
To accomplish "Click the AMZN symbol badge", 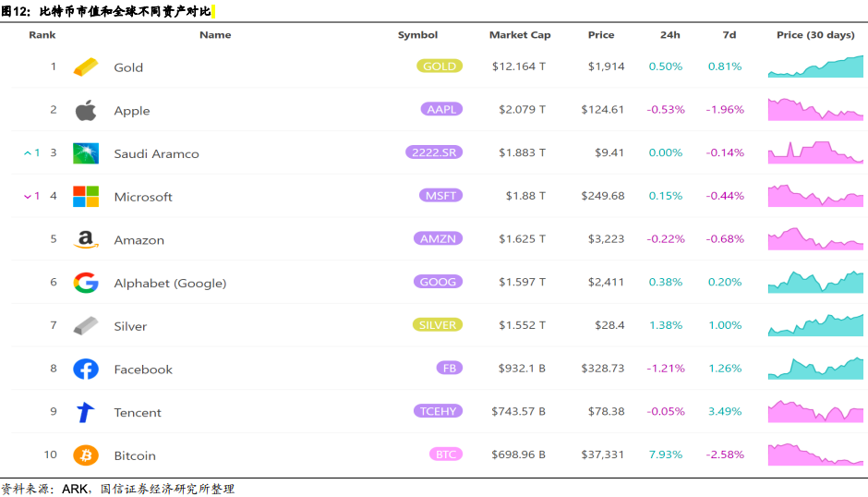I will [438, 239].
